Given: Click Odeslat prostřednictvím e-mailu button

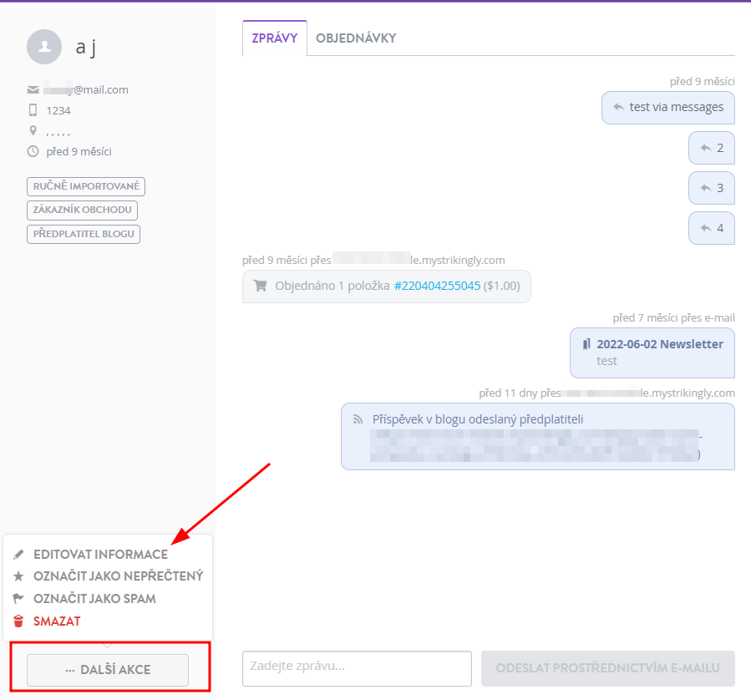Looking at the screenshot, I should 608,668.
